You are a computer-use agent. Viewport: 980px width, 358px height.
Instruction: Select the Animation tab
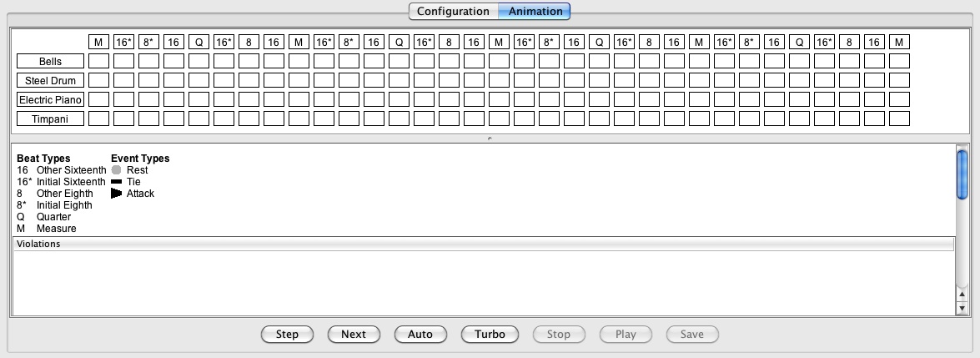pos(535,12)
